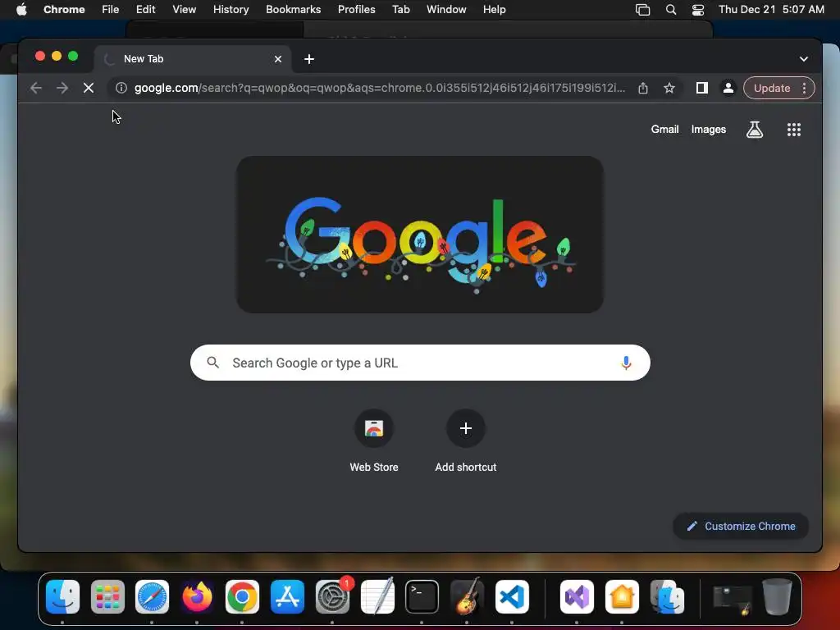Click the magnifier icon in search box
Screen dimensions: 840x630
point(212,363)
